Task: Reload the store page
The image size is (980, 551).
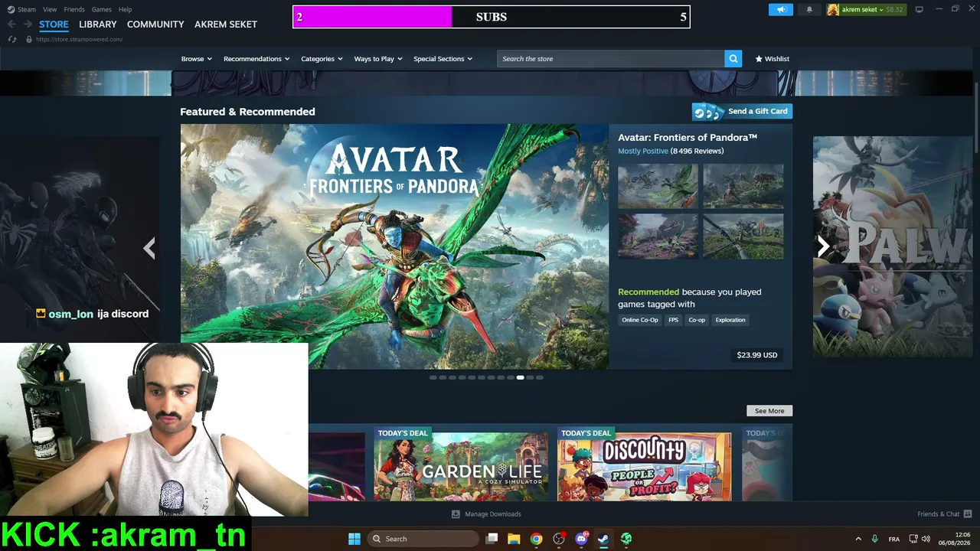Action: (11, 39)
